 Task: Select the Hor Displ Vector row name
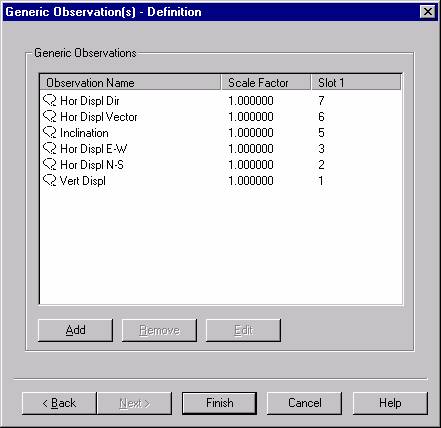[99, 117]
